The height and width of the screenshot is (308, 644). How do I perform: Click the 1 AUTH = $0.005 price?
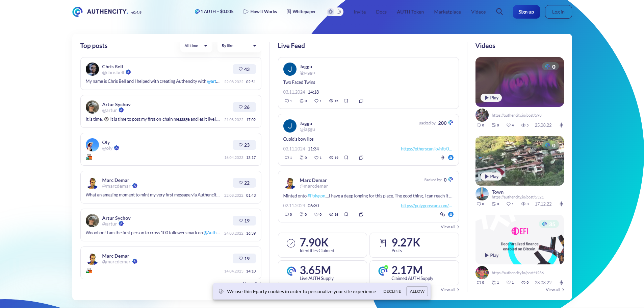tap(214, 11)
